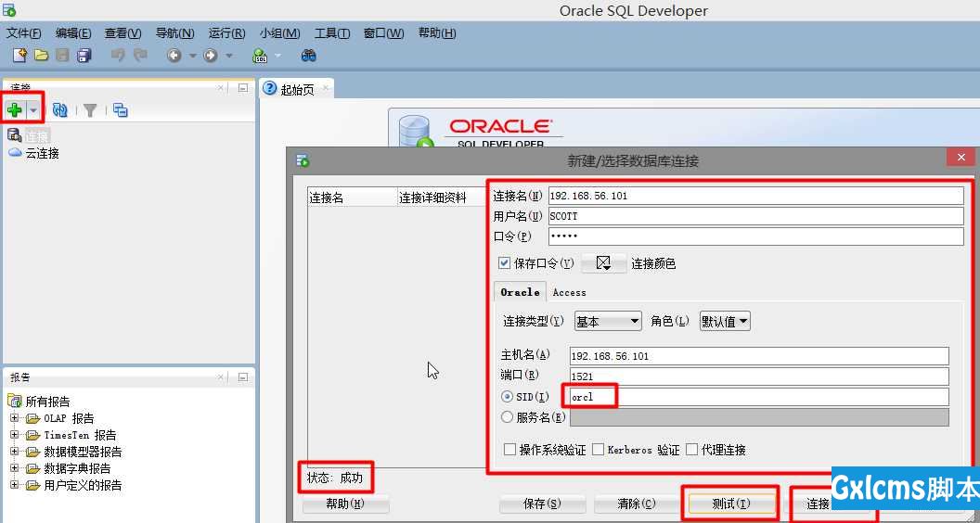Click the 测试(T) button
Viewport: 980px width, 523px height.
pyautogui.click(x=730, y=503)
